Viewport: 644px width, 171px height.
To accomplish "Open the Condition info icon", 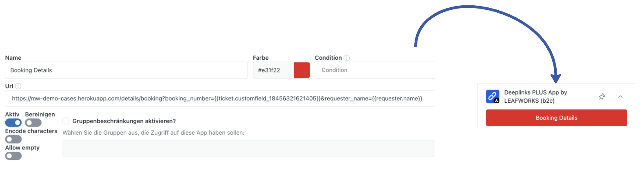I will [347, 58].
